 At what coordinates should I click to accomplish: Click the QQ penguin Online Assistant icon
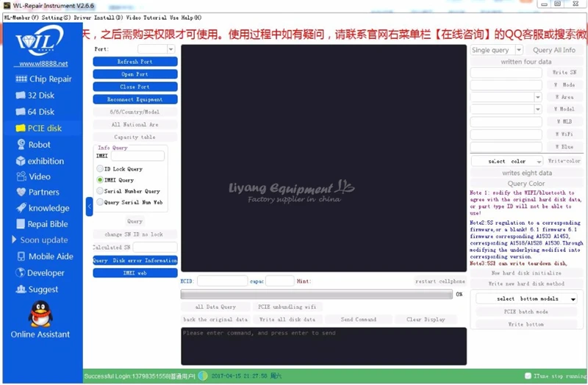coord(40,314)
